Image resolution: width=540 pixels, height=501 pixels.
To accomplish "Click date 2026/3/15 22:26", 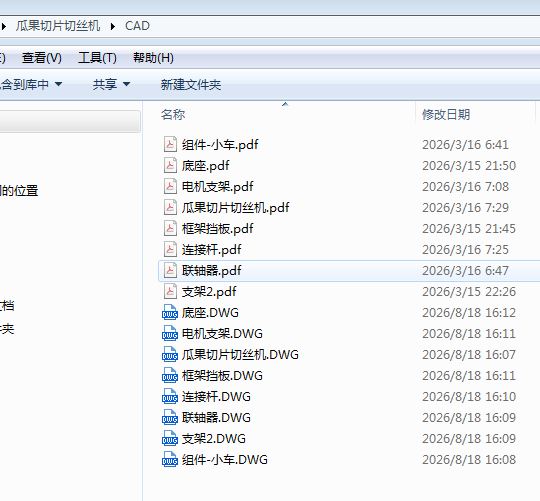I will click(x=469, y=292).
